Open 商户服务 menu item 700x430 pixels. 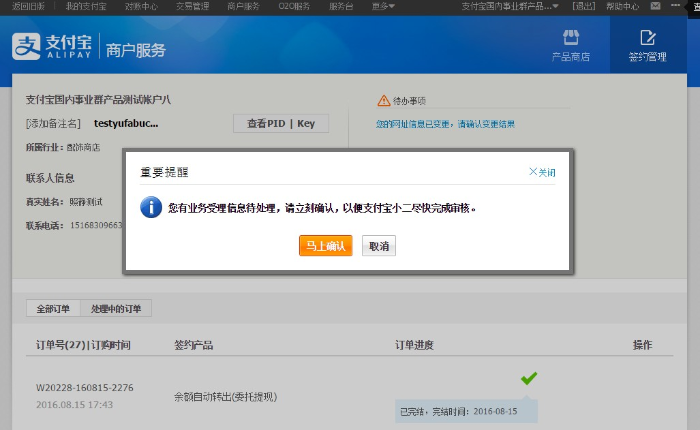click(243, 6)
